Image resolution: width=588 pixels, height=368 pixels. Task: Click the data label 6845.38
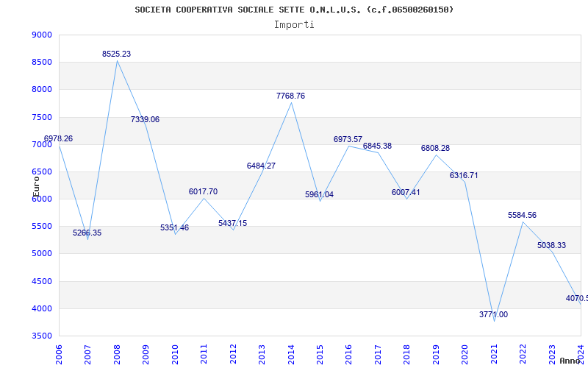pyautogui.click(x=377, y=146)
